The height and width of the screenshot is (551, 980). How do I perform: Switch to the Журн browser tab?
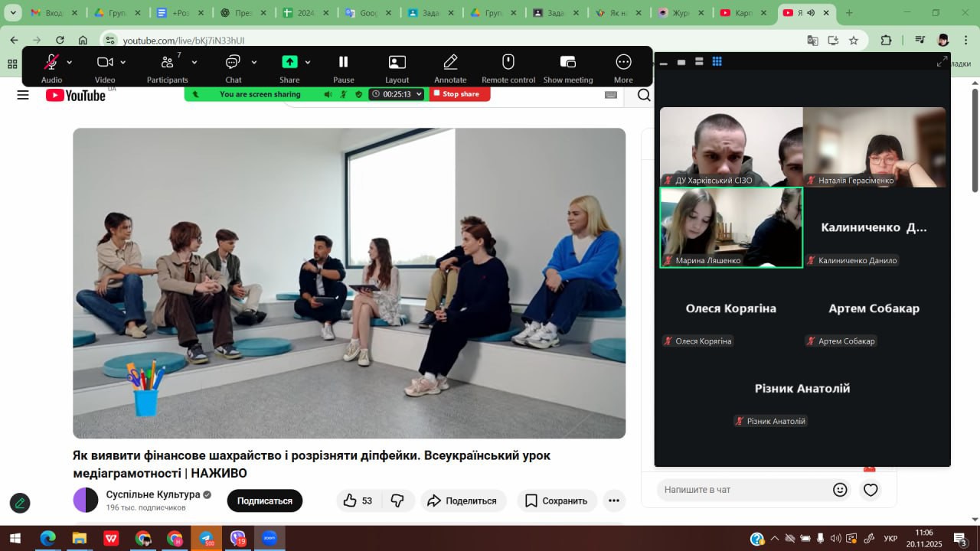pos(678,13)
